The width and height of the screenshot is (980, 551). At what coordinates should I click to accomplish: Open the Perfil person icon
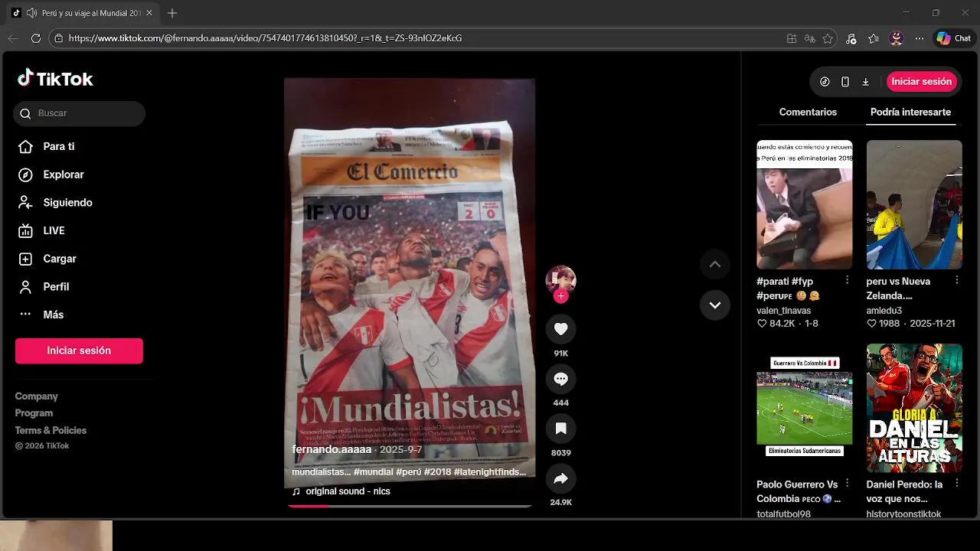(25, 287)
